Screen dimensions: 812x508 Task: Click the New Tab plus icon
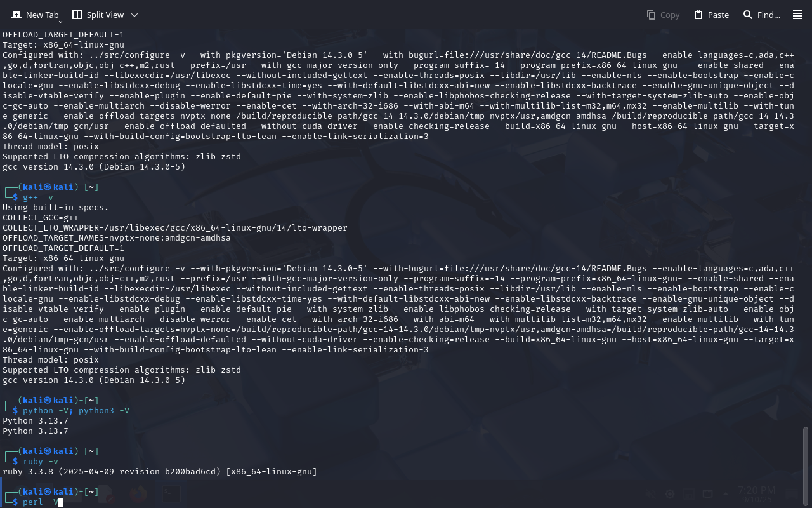[x=16, y=15]
